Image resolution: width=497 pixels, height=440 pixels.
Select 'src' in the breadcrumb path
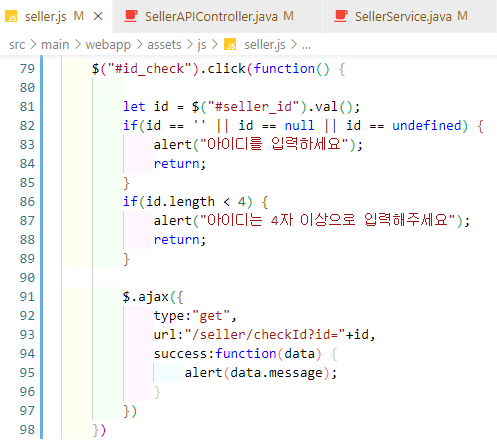point(17,45)
